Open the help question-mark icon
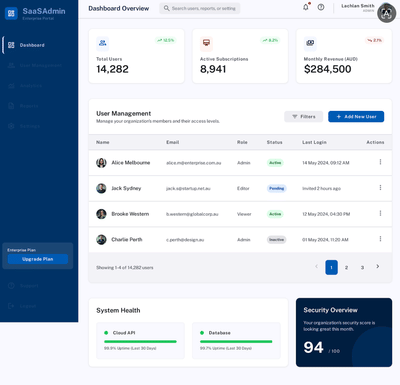This screenshot has width=400, height=385. (x=321, y=7)
